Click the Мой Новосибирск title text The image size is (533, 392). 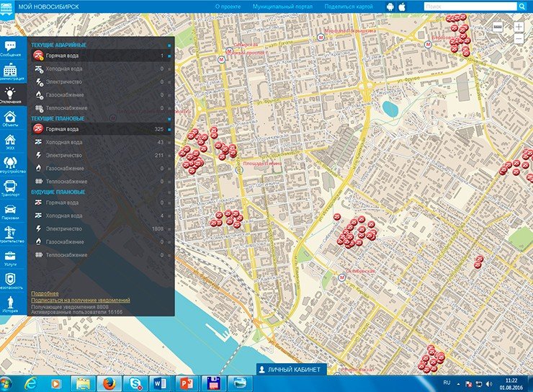(x=48, y=6)
